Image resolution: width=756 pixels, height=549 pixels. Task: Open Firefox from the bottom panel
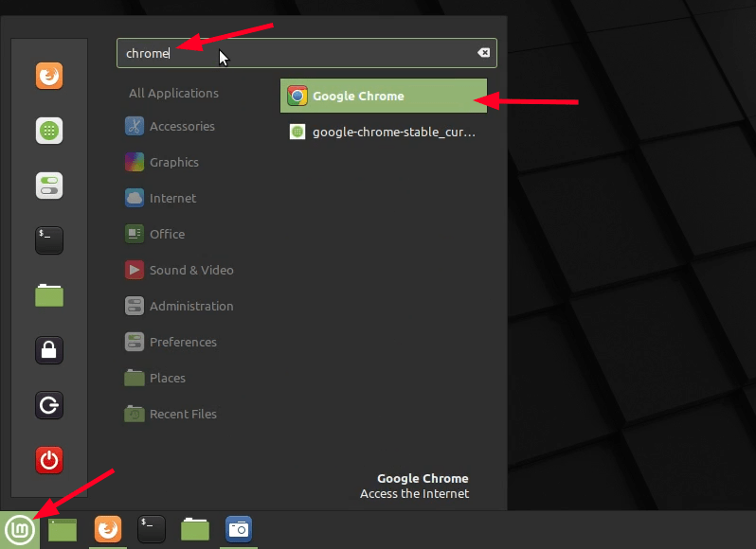[108, 529]
